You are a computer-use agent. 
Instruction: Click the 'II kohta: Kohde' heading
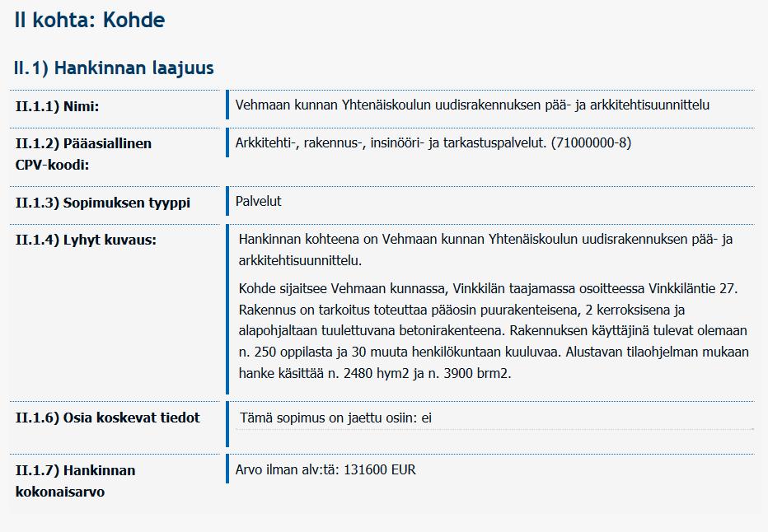pyautogui.click(x=90, y=20)
